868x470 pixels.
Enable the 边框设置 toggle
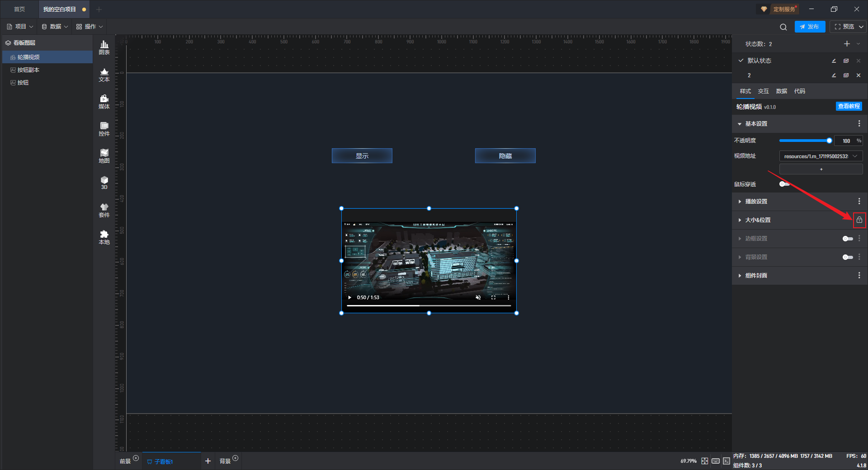point(848,239)
